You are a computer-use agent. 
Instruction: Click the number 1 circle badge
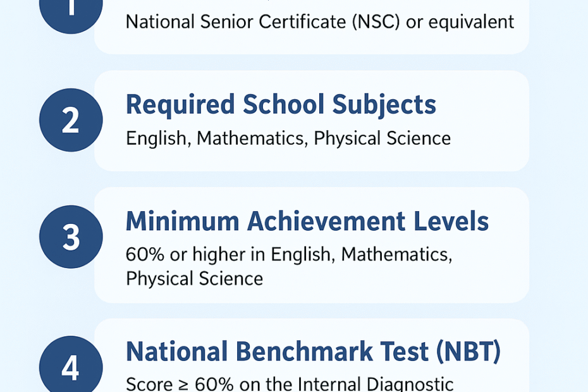(70, 9)
